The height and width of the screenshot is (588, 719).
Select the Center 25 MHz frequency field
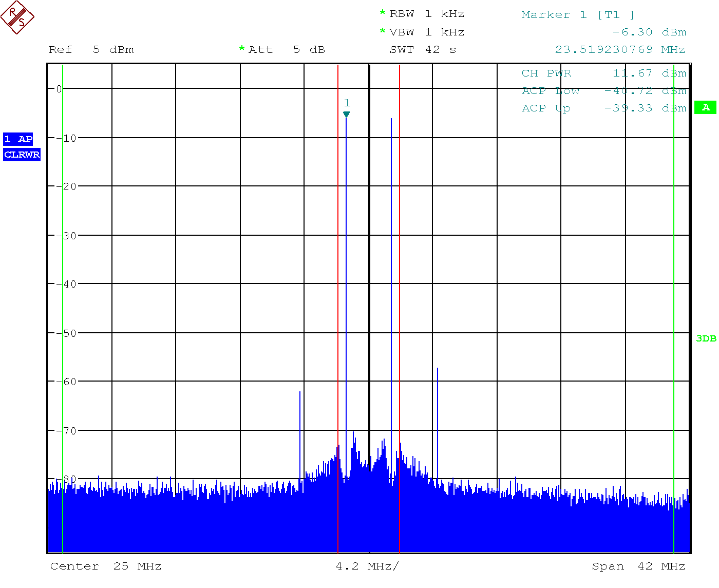click(106, 566)
